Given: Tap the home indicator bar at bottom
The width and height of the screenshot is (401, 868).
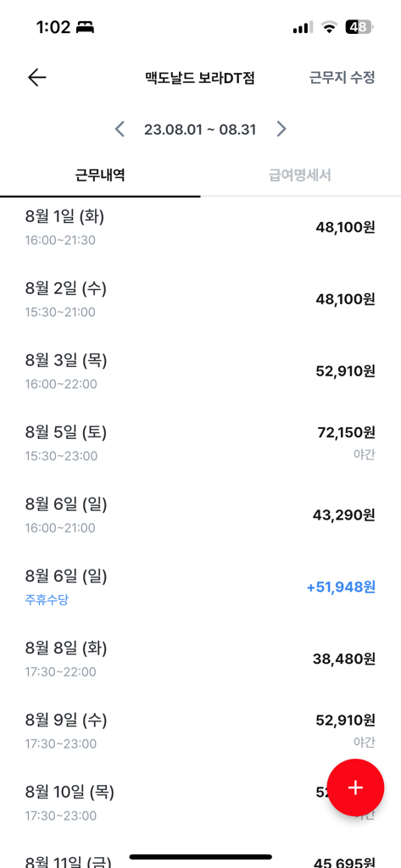Looking at the screenshot, I should [200, 856].
